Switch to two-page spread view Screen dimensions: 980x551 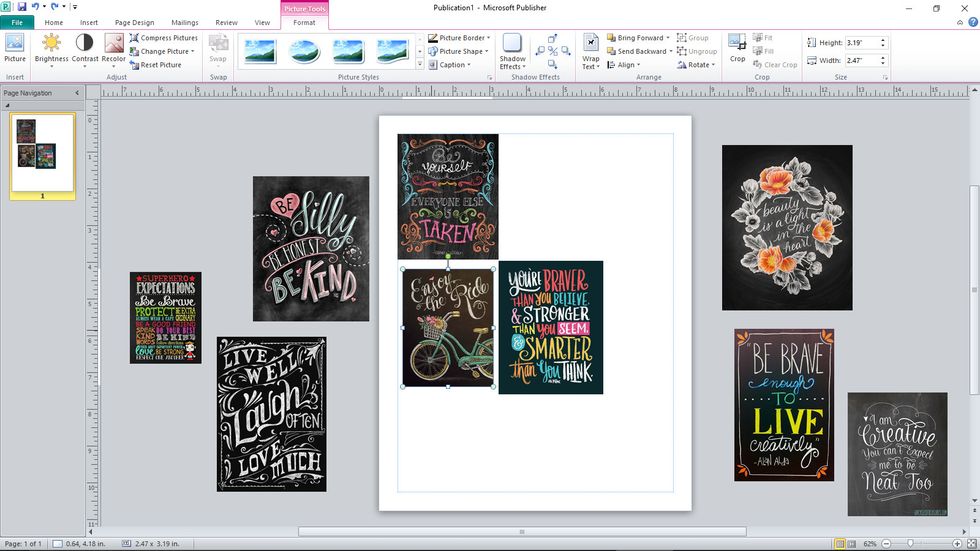coord(851,544)
